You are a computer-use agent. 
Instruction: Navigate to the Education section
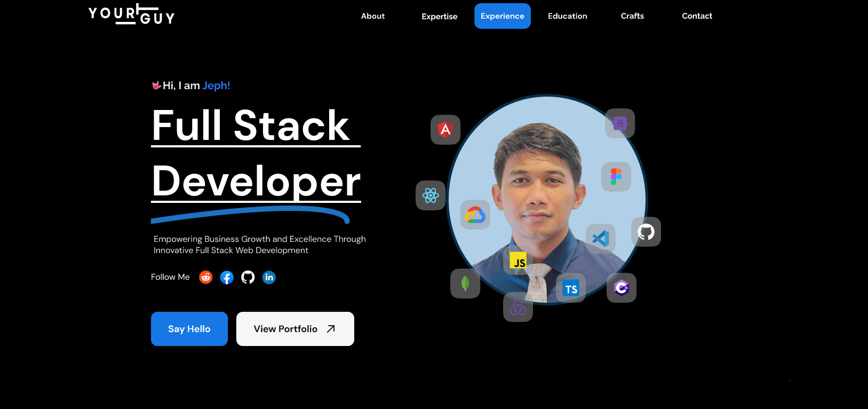pyautogui.click(x=568, y=16)
